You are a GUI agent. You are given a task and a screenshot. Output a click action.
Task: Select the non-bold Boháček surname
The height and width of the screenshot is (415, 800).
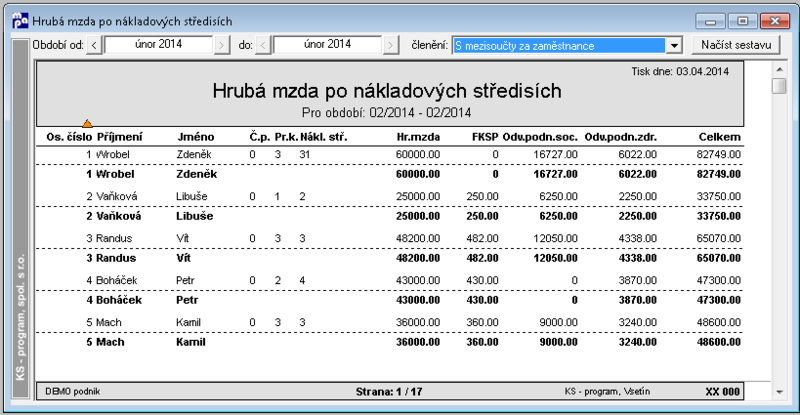point(117,280)
